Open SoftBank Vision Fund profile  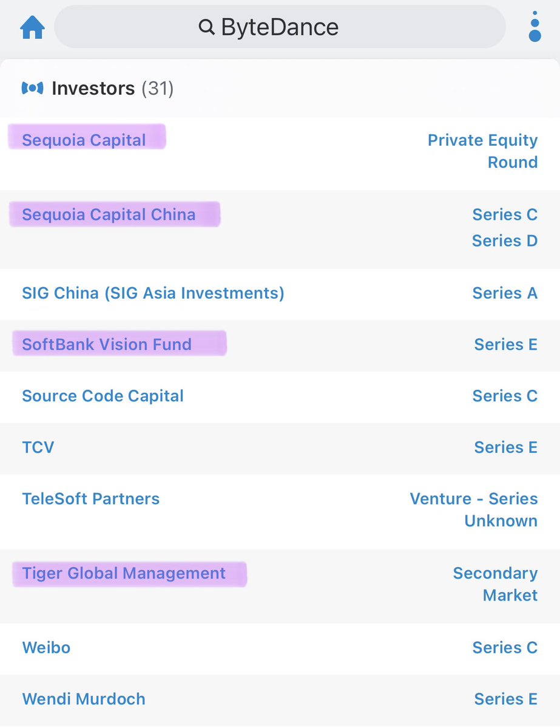[x=107, y=345]
